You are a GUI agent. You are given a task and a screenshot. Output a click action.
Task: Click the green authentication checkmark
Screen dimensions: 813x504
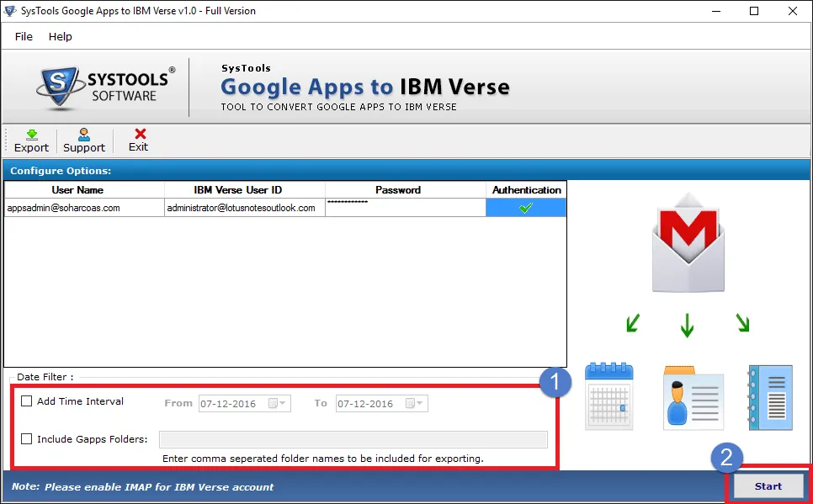click(526, 208)
